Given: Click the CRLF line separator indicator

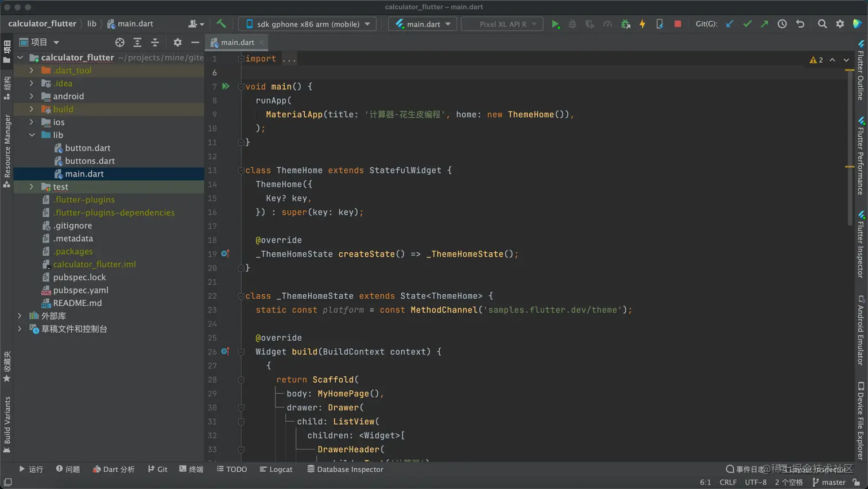Looking at the screenshot, I should (728, 483).
